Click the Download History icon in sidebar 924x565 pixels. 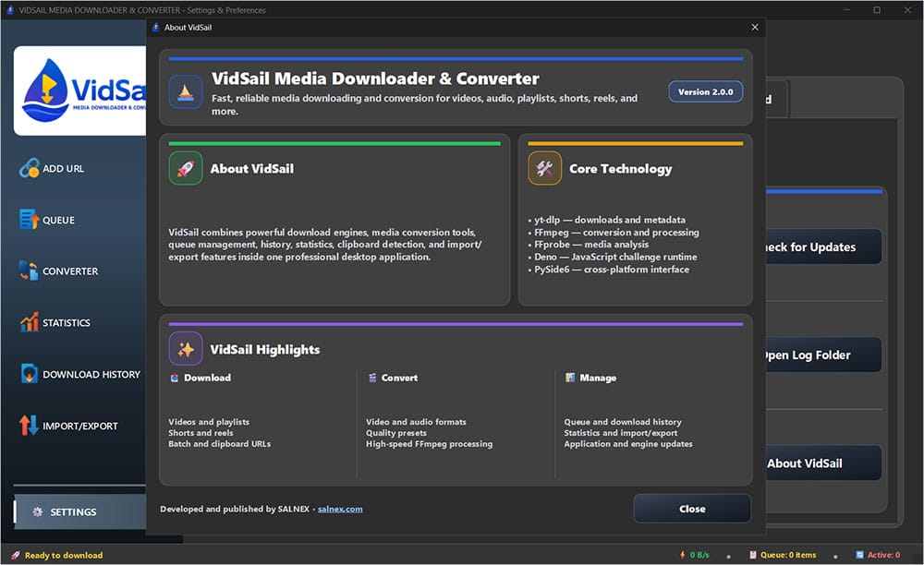click(29, 374)
